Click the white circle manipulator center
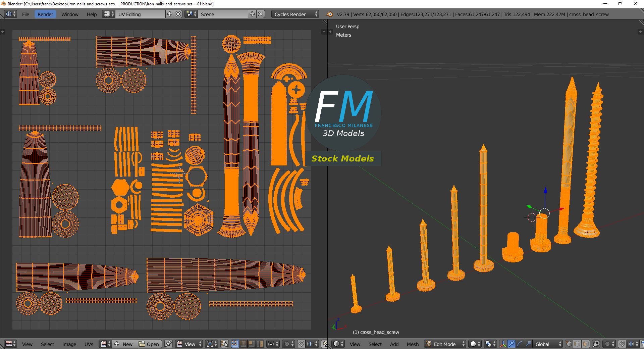 tap(544, 213)
